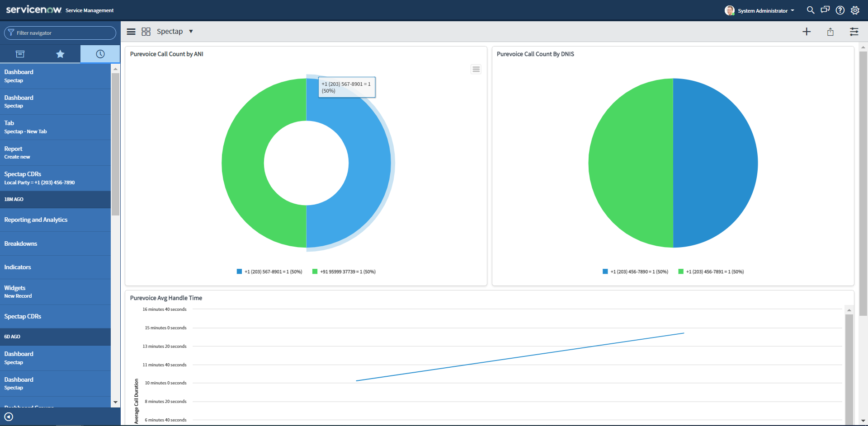
Task: Open Tab Spectap - New Tab history entry
Action: (x=55, y=127)
